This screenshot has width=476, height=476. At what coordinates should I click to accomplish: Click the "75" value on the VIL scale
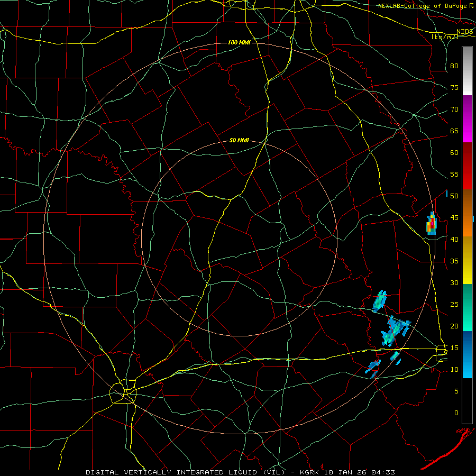pyautogui.click(x=454, y=88)
